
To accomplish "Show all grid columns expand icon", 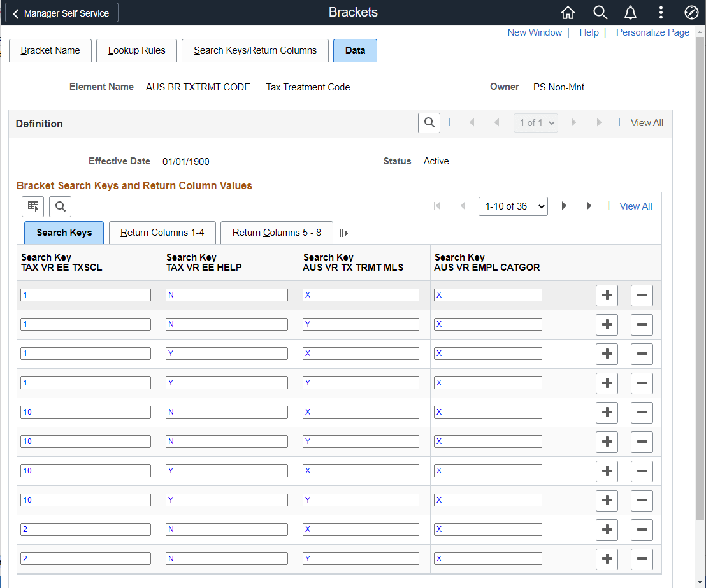I will (x=343, y=233).
